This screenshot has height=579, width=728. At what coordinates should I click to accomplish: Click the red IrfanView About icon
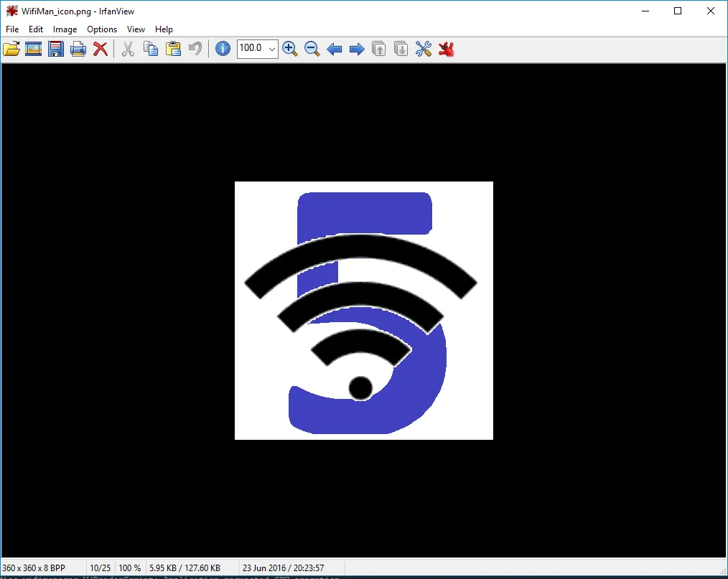click(446, 49)
